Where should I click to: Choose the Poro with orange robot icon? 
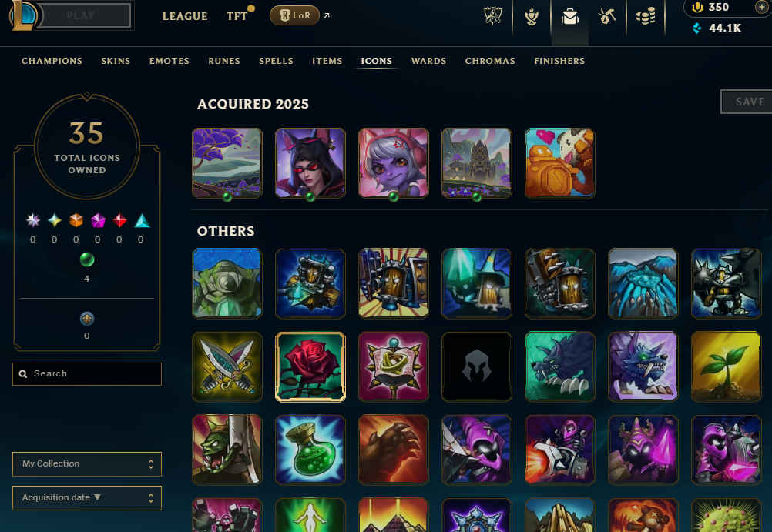click(x=560, y=163)
